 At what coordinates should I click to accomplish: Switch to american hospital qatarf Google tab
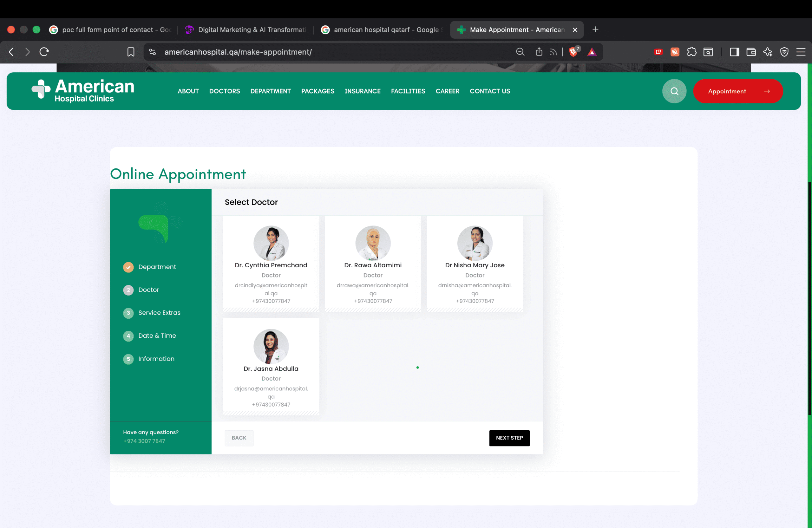click(382, 30)
